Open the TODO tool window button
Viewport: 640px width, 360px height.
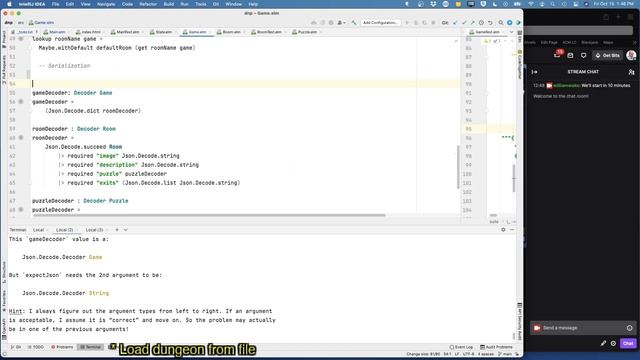point(36,347)
